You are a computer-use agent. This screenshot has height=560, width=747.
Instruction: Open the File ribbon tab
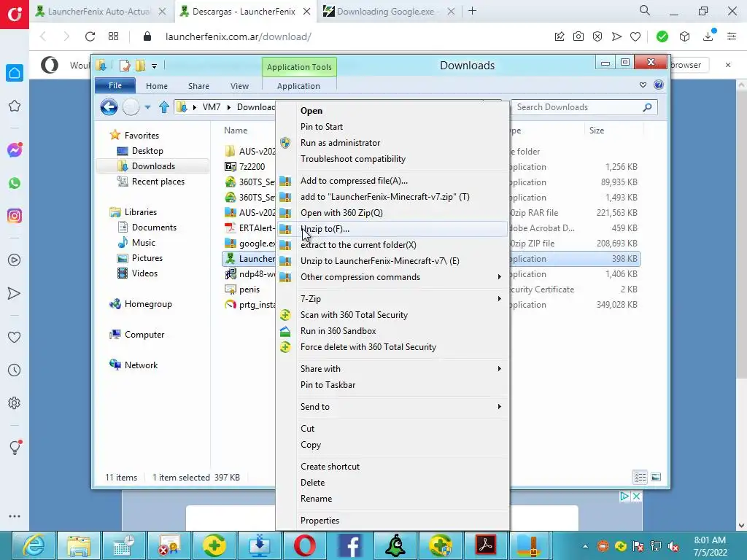point(115,86)
